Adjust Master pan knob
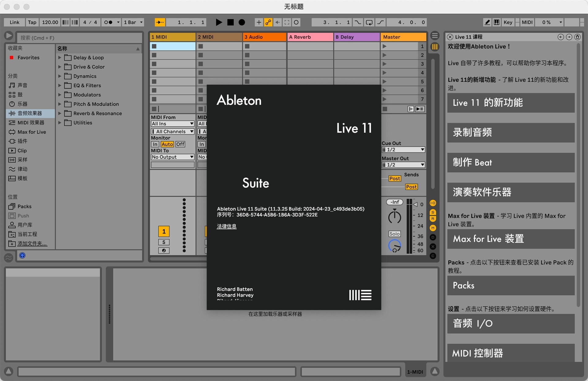This screenshot has width=588, height=381. [x=394, y=217]
